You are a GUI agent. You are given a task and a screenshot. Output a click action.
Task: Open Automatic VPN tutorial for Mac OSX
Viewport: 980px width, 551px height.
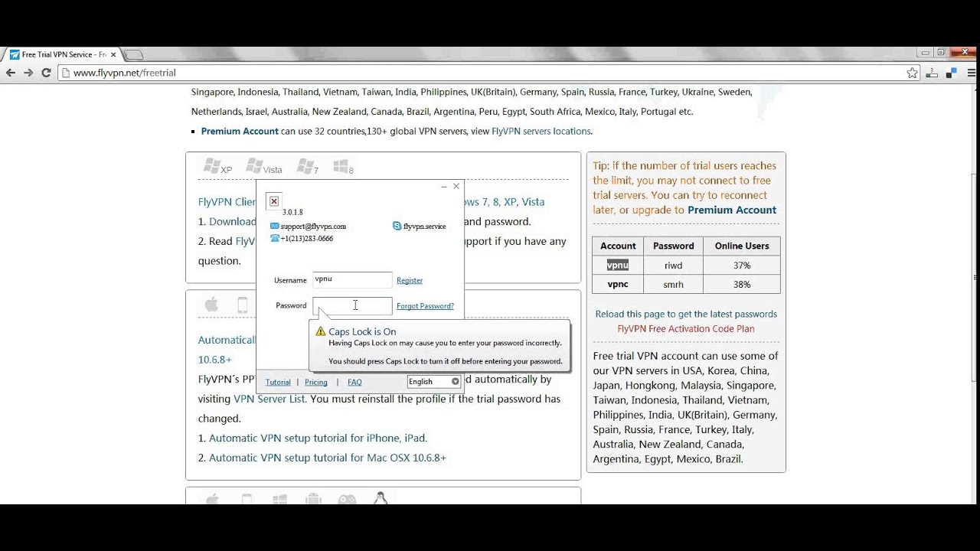click(x=328, y=458)
